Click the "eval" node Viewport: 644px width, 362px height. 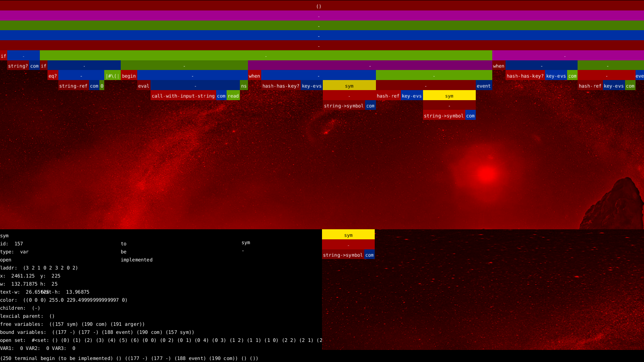point(143,86)
